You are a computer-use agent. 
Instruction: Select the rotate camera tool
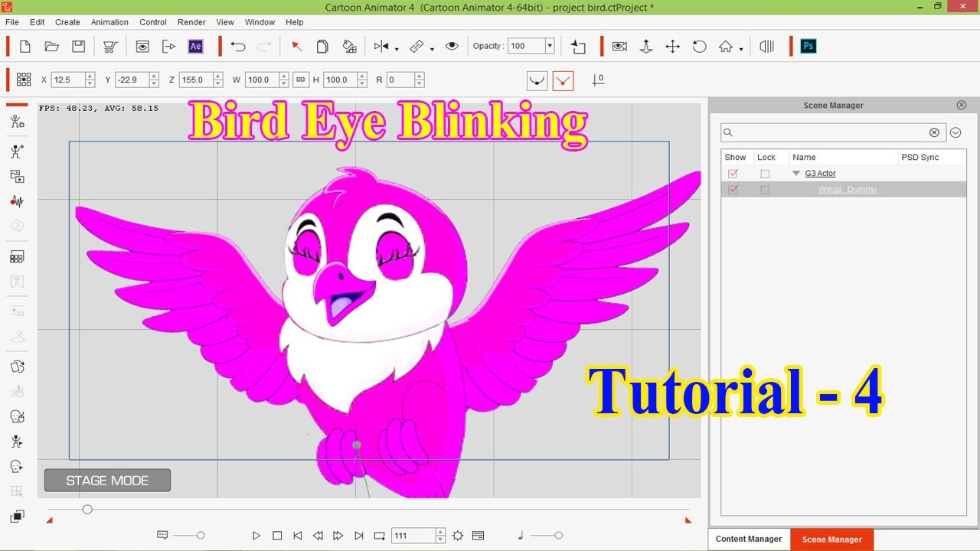pyautogui.click(x=699, y=47)
